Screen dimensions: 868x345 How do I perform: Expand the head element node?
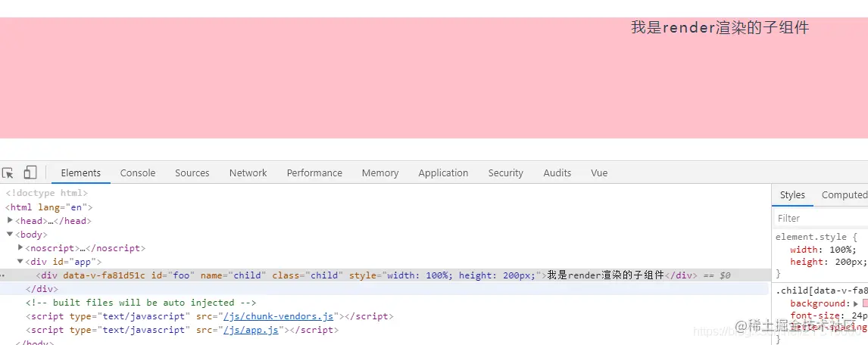click(10, 220)
